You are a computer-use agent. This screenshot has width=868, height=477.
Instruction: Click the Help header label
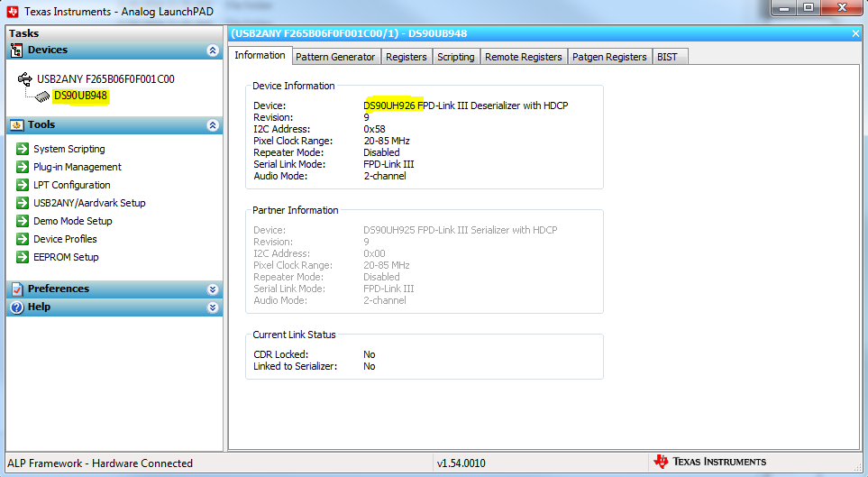(40, 307)
